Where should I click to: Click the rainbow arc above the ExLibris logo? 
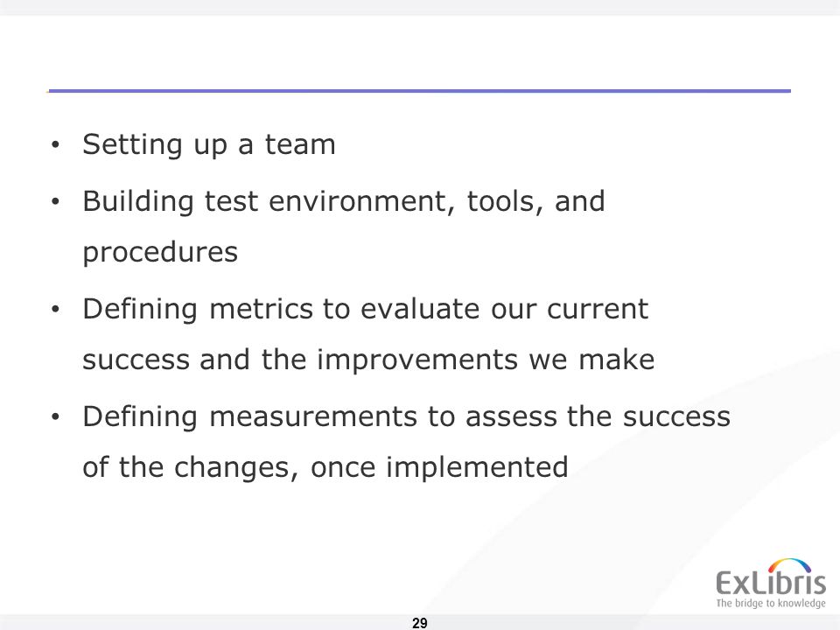coord(789,565)
